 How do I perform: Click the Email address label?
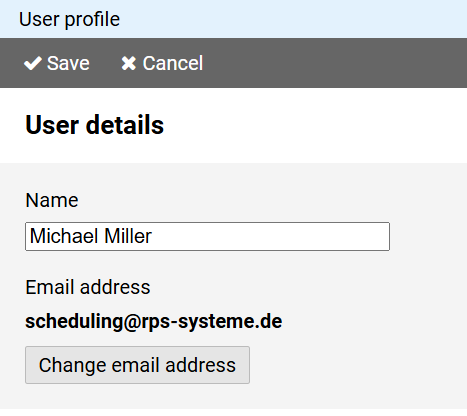tap(88, 287)
